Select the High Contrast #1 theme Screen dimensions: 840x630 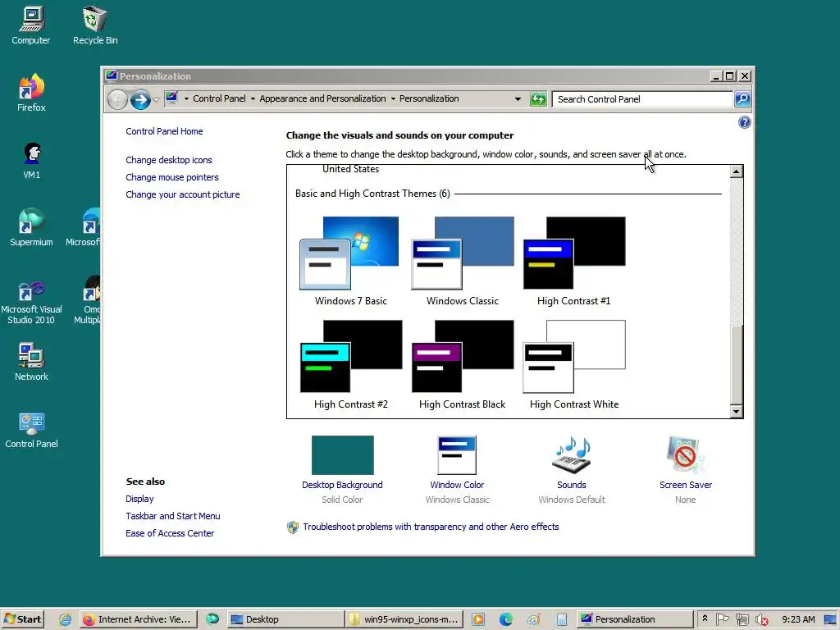[x=573, y=261]
